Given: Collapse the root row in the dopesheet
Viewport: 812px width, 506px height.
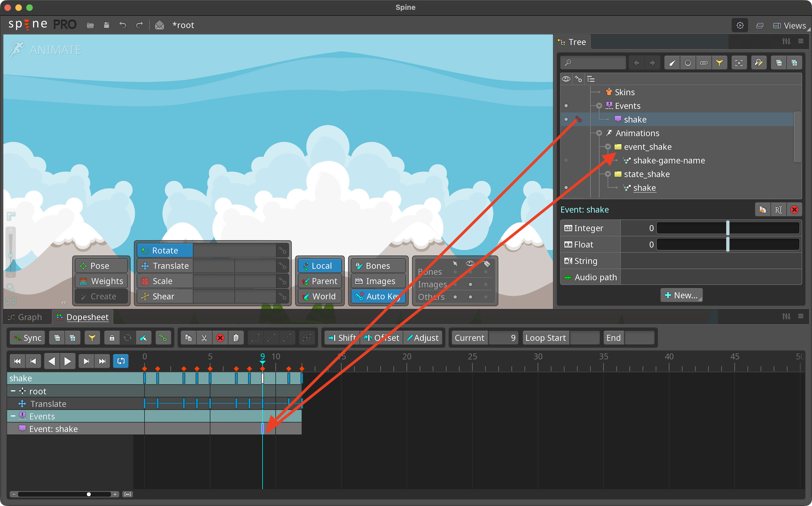Looking at the screenshot, I should (x=13, y=391).
